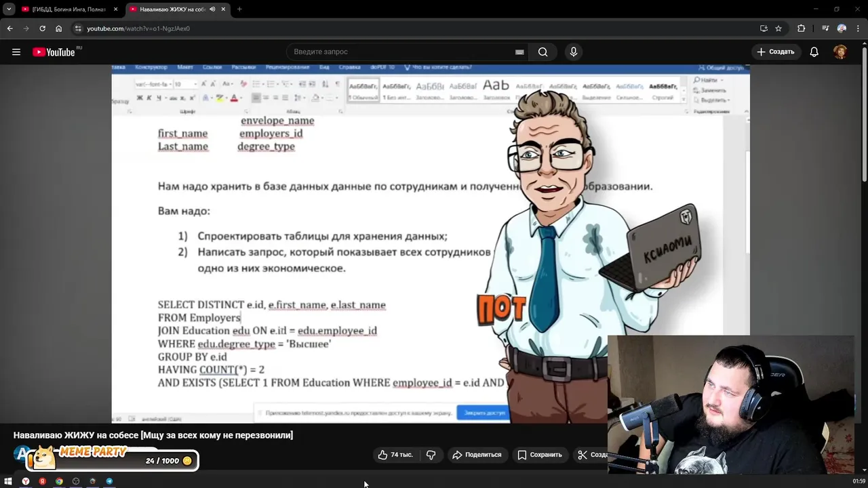Screen dimensions: 868x488
Task: Open the Windows Start button
Action: [9, 481]
